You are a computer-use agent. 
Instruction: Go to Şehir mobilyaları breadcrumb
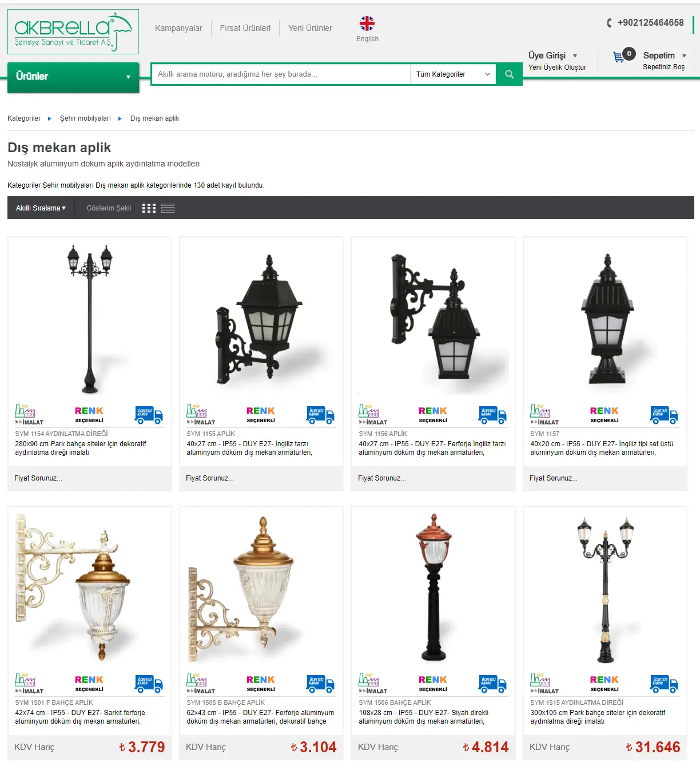[x=85, y=118]
